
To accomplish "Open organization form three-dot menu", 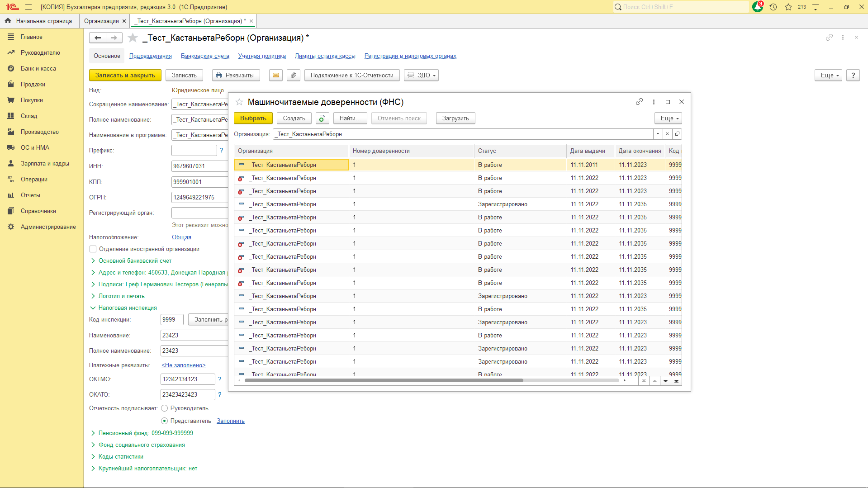I will point(843,38).
